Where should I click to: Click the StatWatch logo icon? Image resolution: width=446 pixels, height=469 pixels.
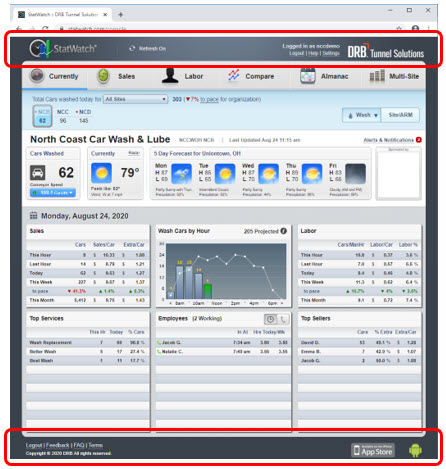[x=39, y=49]
